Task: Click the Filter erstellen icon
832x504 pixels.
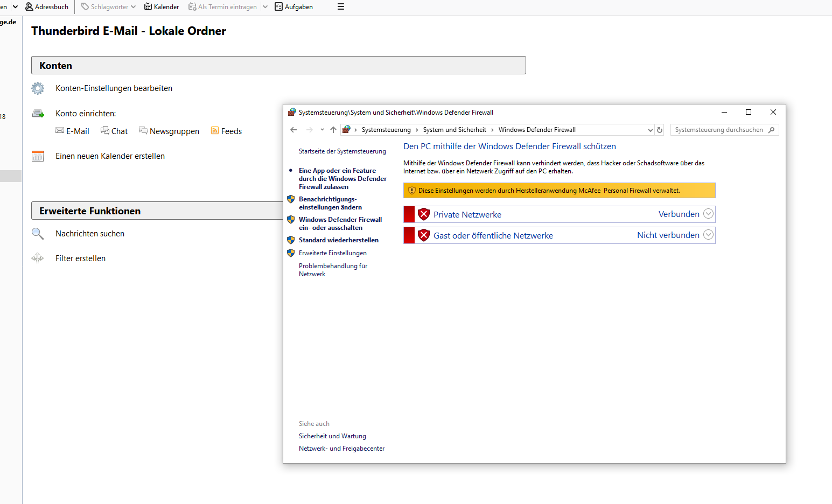Action: coord(38,258)
